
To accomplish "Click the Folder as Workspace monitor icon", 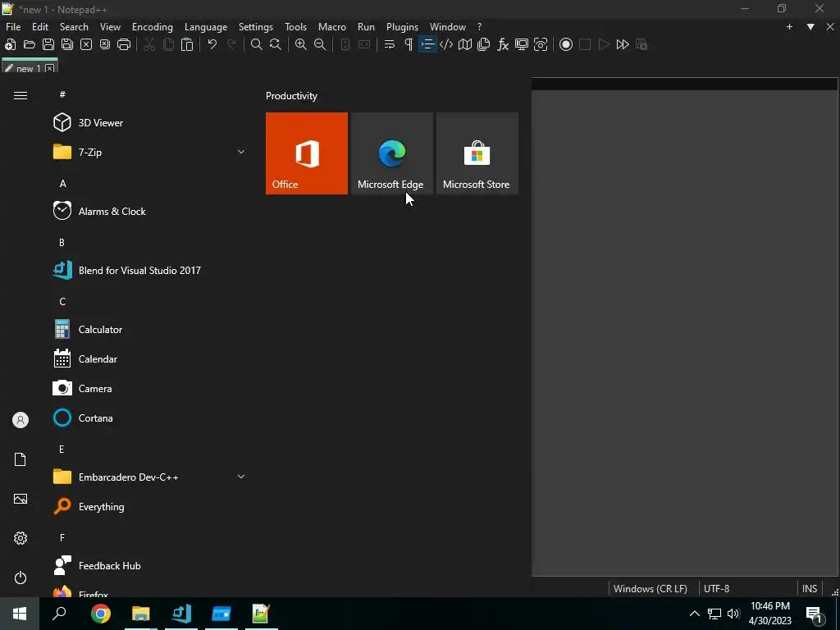I will [x=522, y=44].
